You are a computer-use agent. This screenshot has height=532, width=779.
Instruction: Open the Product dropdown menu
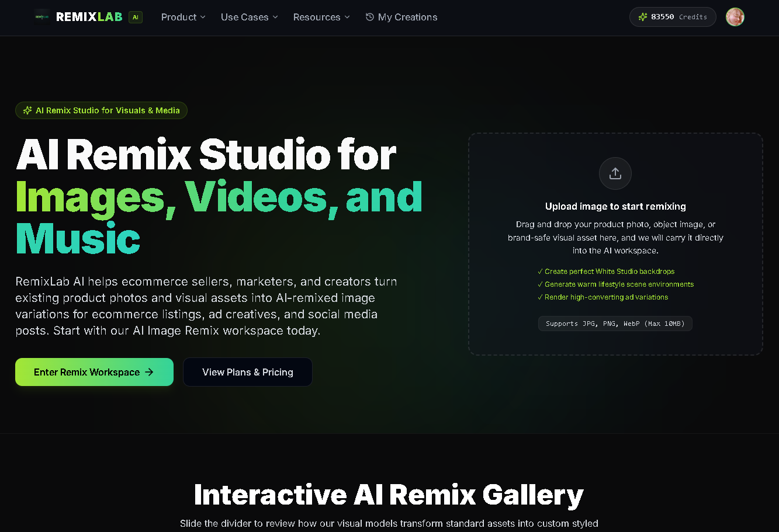click(x=184, y=17)
